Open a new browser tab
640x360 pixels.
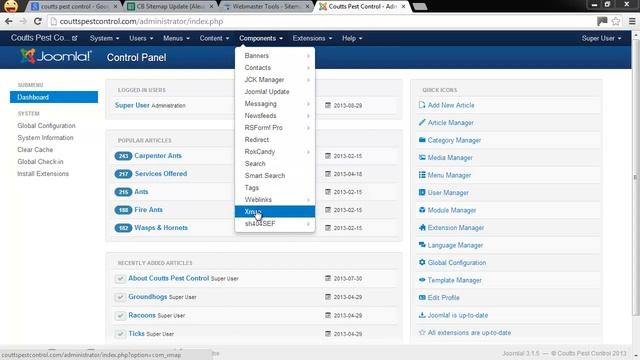[420, 7]
